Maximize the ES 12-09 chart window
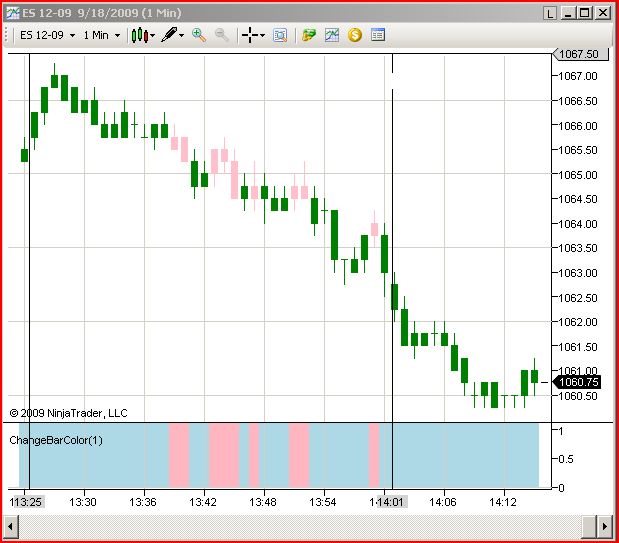The height and width of the screenshot is (543, 619). pyautogui.click(x=584, y=13)
